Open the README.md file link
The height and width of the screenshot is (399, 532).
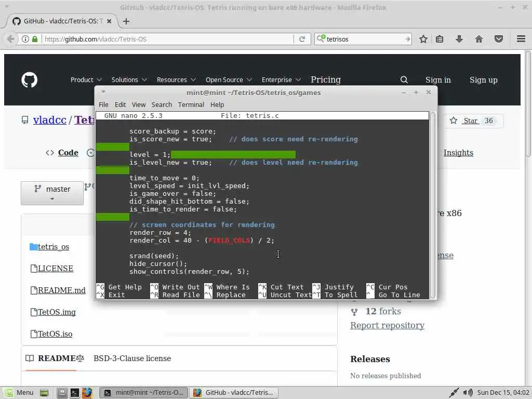(x=61, y=290)
